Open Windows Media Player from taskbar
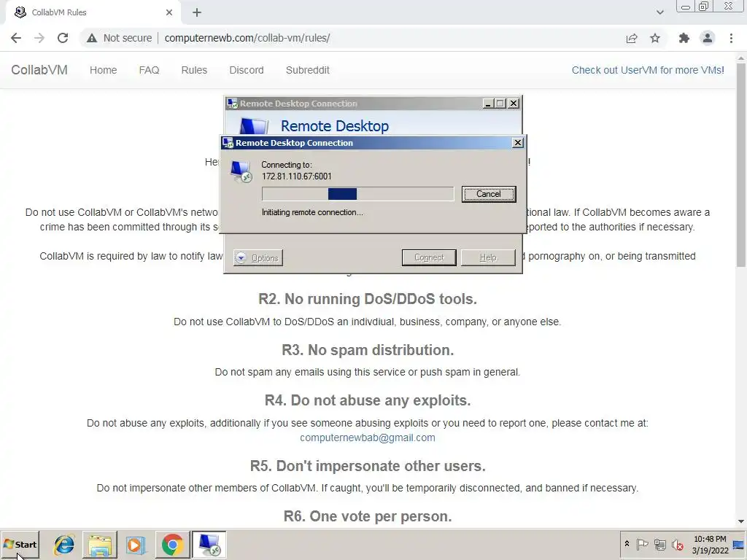747x560 pixels. point(135,544)
